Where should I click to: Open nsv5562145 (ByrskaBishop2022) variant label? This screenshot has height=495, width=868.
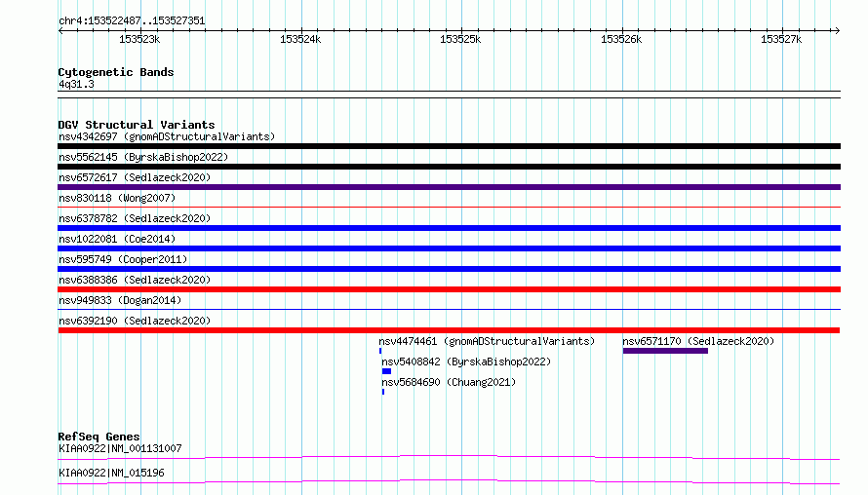click(x=143, y=157)
